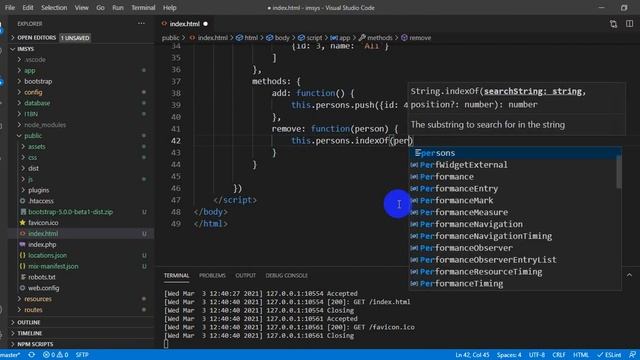Image resolution: width=640 pixels, height=360 pixels.
Task: Select the index.html editor tab
Action: (184, 24)
